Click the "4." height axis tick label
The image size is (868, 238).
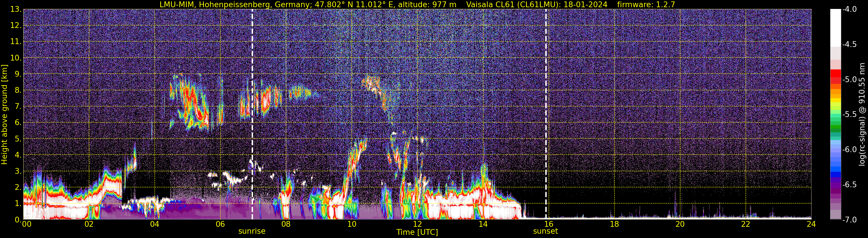click(18, 155)
